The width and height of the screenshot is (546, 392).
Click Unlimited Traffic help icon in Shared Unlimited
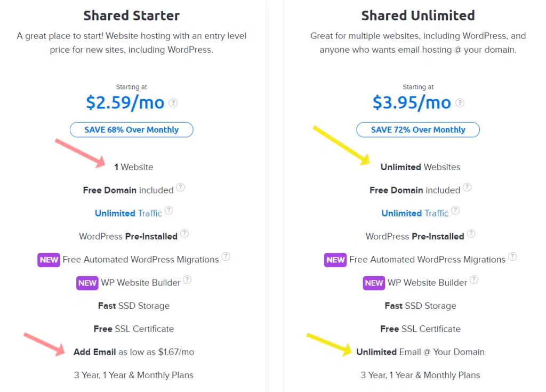tap(455, 211)
